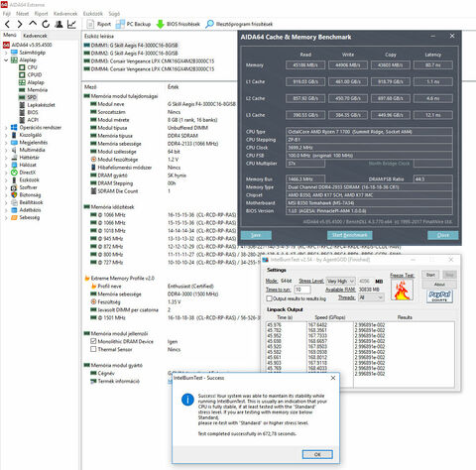Select Lapkakészlet in the tree
The height and width of the screenshot is (470, 476).
coord(37,105)
